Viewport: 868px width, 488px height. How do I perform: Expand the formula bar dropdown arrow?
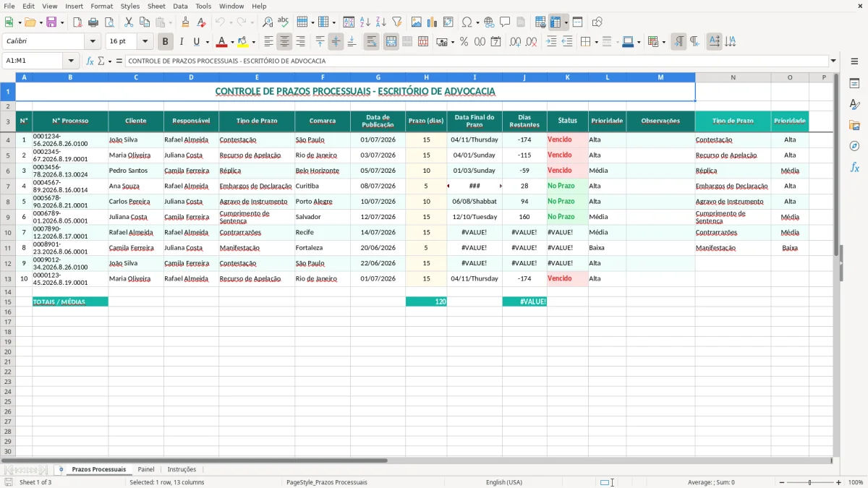click(833, 61)
